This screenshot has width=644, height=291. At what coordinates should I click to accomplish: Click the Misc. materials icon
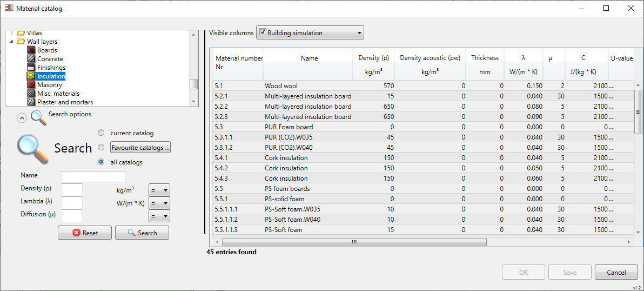click(31, 94)
